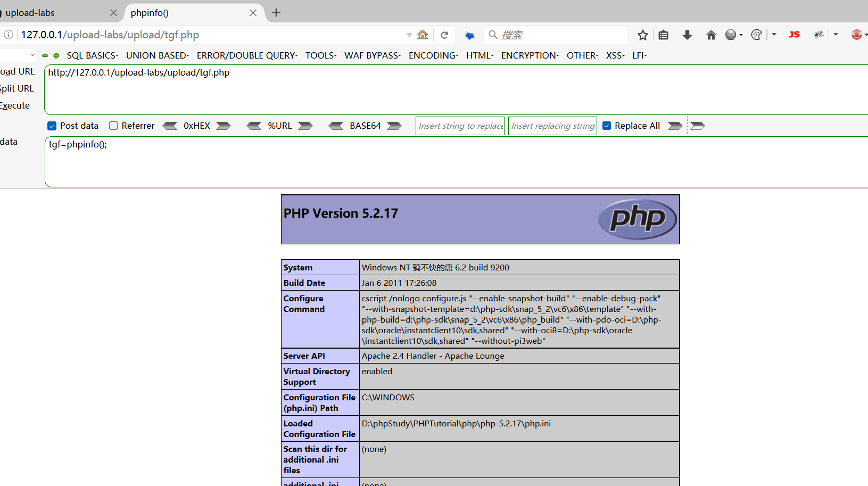Click the Loaded Configuration File path value

tap(456, 424)
